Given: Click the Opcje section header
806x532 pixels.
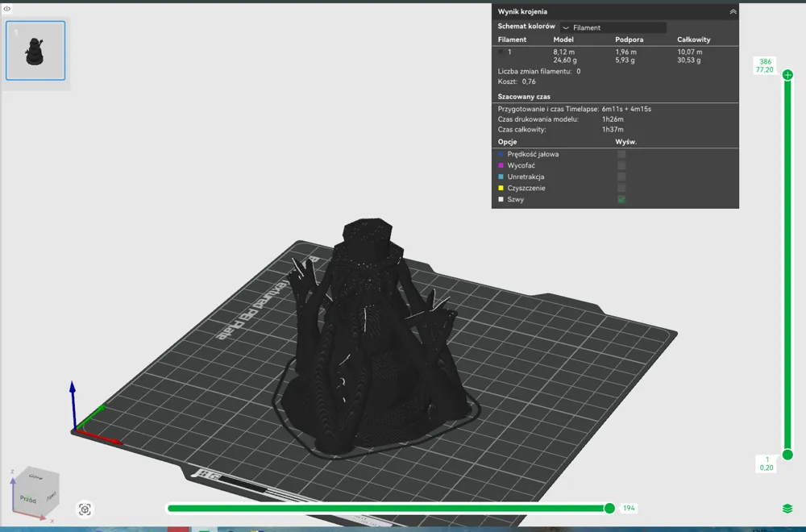Looking at the screenshot, I should coord(507,142).
